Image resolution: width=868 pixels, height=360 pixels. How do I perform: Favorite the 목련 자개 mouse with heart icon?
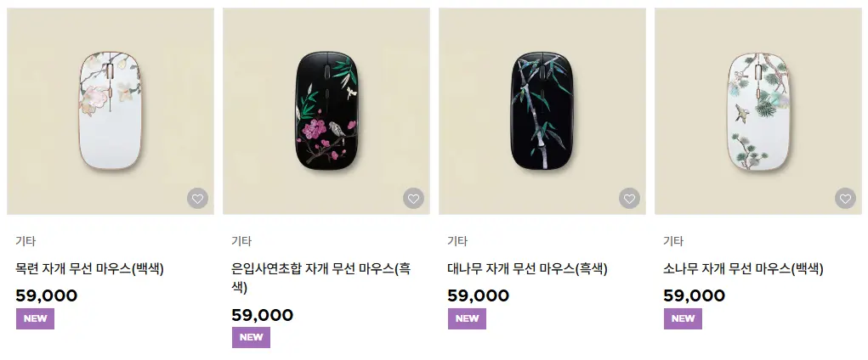(197, 198)
